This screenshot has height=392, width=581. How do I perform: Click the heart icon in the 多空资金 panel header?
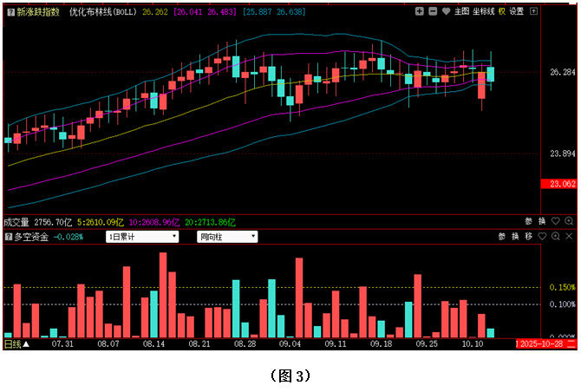(x=542, y=236)
